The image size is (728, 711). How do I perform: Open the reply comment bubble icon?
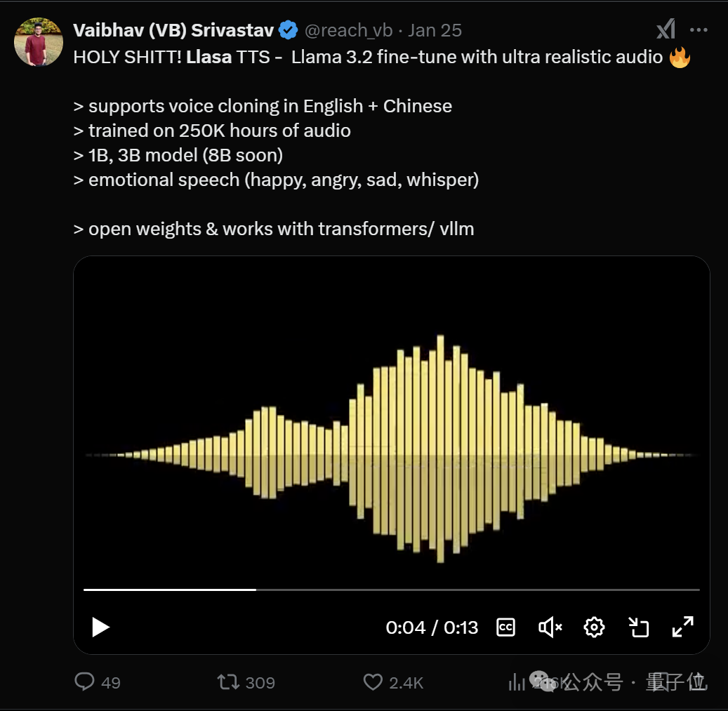pyautogui.click(x=84, y=682)
